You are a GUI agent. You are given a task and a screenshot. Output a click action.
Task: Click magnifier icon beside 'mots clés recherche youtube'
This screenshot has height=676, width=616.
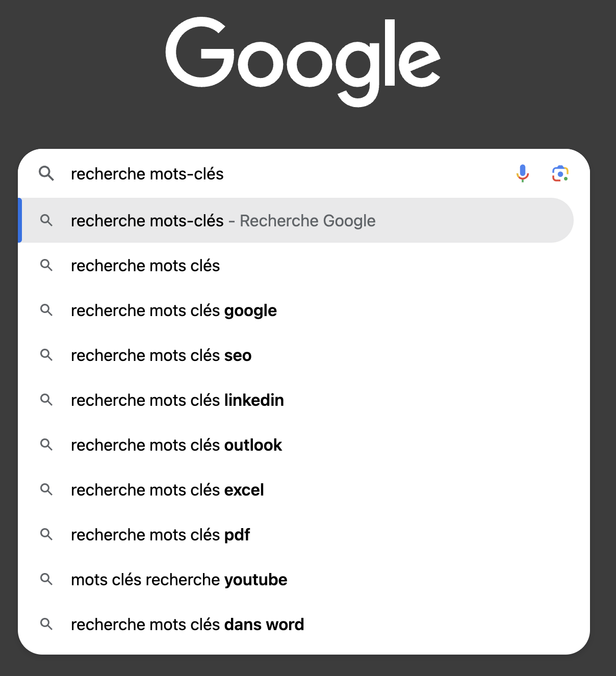pyautogui.click(x=46, y=579)
